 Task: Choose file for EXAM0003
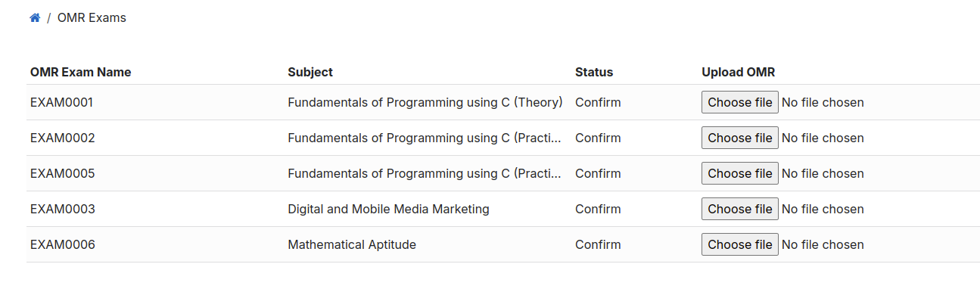740,209
